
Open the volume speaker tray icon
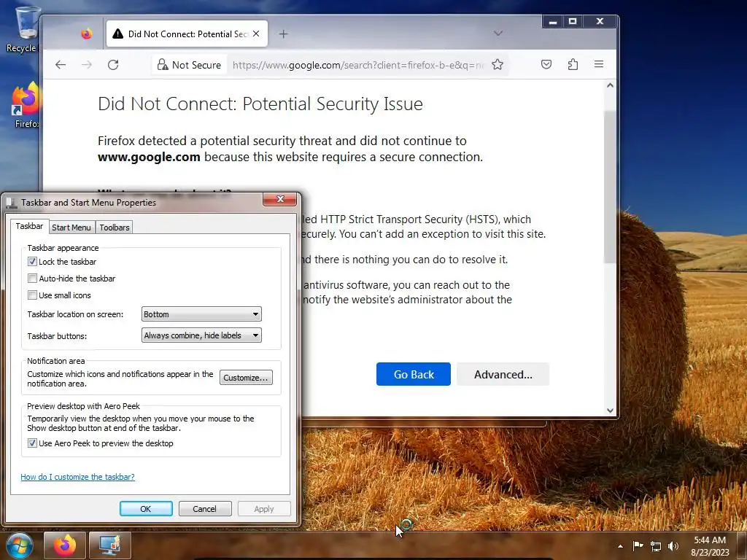[673, 546]
